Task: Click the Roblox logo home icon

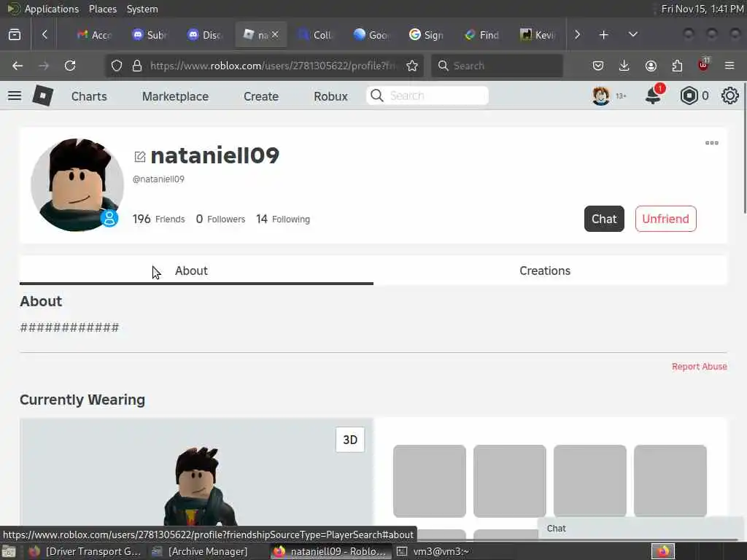Action: coord(43,96)
